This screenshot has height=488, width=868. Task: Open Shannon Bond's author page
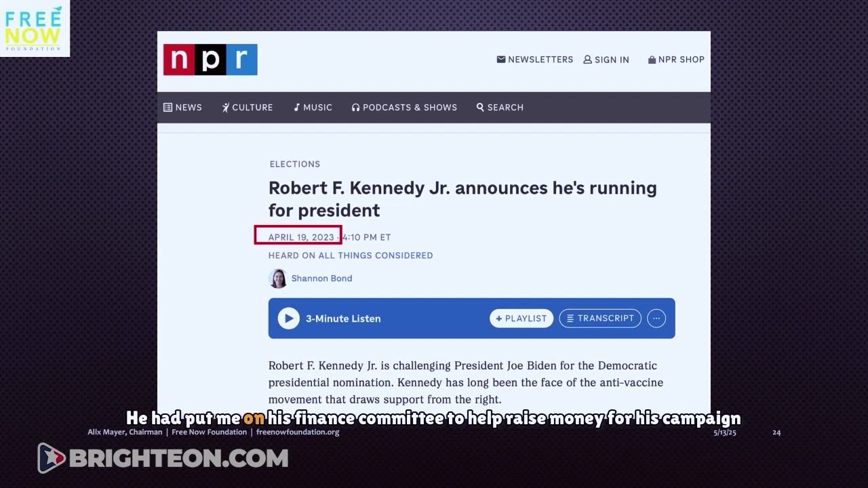coord(321,279)
